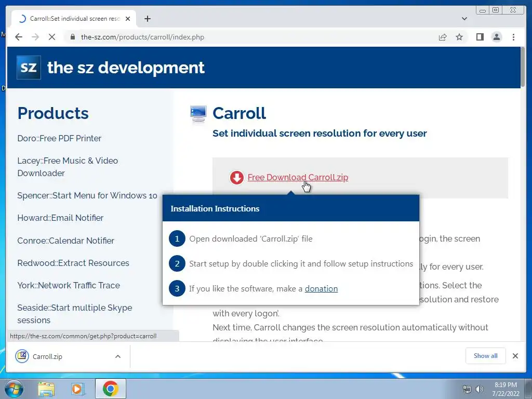Click 'Set individual screen resolution' subtitle
Image resolution: width=532 pixels, height=399 pixels.
(x=320, y=134)
